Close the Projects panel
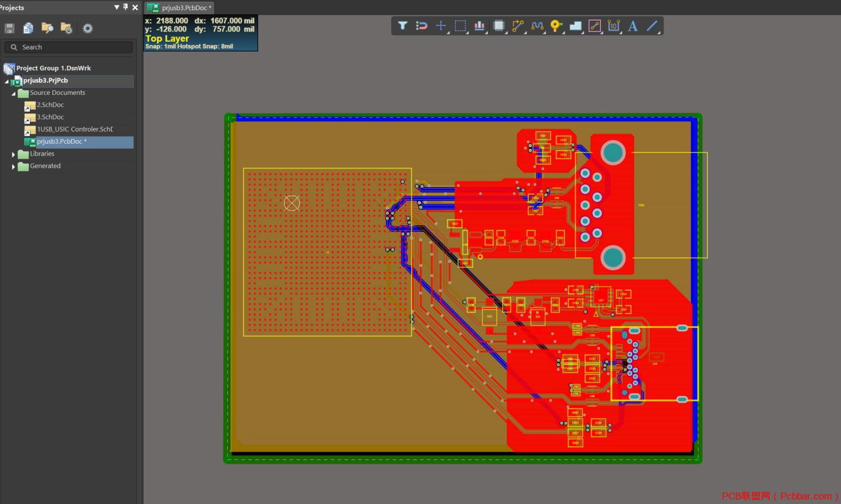This screenshot has height=504, width=841. point(135,7)
